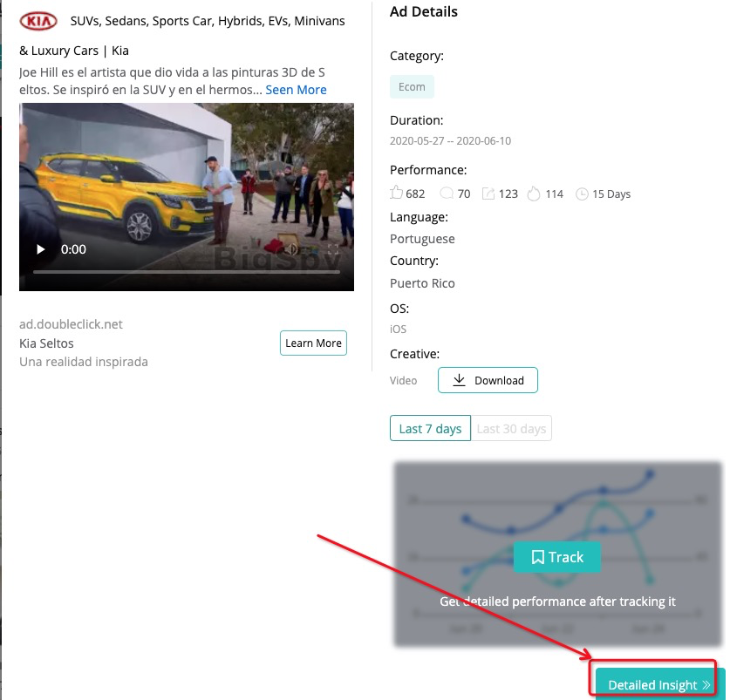The width and height of the screenshot is (730, 700).
Task: Click the 'Portuguese' language value
Action: 422,239
